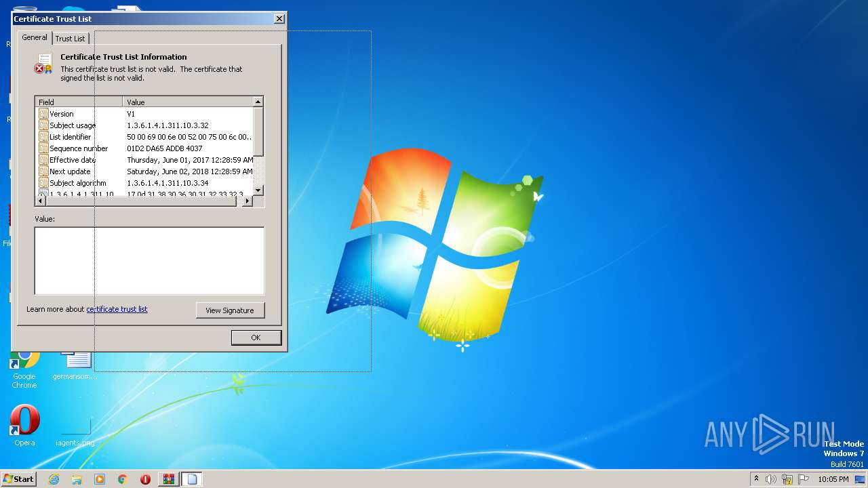
Task: Select the Next update row
Action: [x=144, y=171]
